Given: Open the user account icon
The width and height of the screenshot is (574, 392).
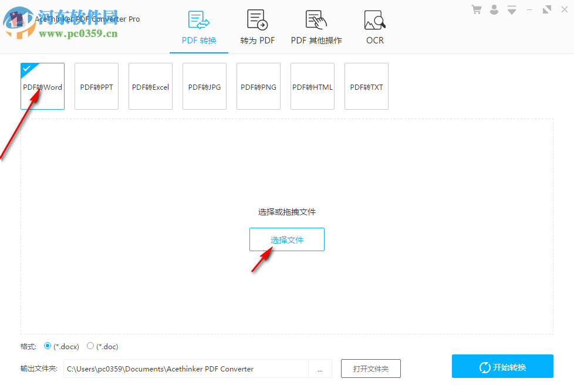Looking at the screenshot, I should click(x=494, y=9).
